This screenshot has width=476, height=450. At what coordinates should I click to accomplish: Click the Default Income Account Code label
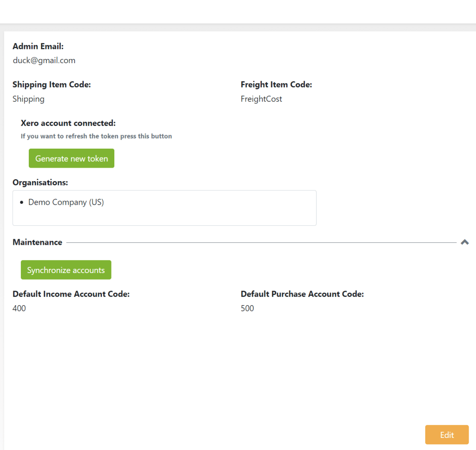pyautogui.click(x=71, y=294)
